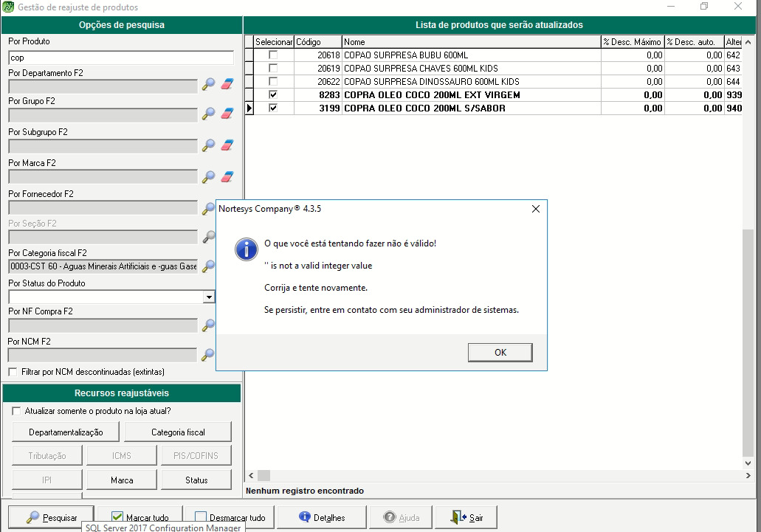The image size is (761, 532).
Task: Click the magnifier icon for Por Marca
Action: pos(209,176)
